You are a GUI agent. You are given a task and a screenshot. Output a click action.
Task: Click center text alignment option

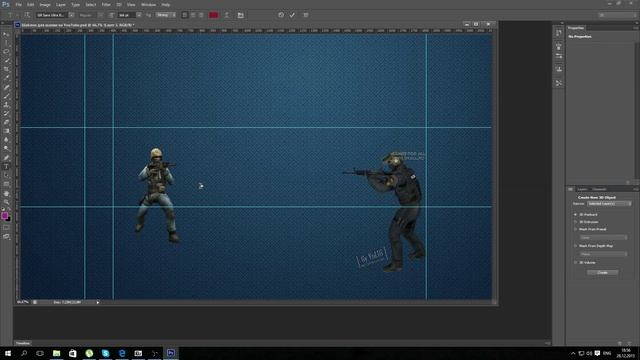click(193, 15)
